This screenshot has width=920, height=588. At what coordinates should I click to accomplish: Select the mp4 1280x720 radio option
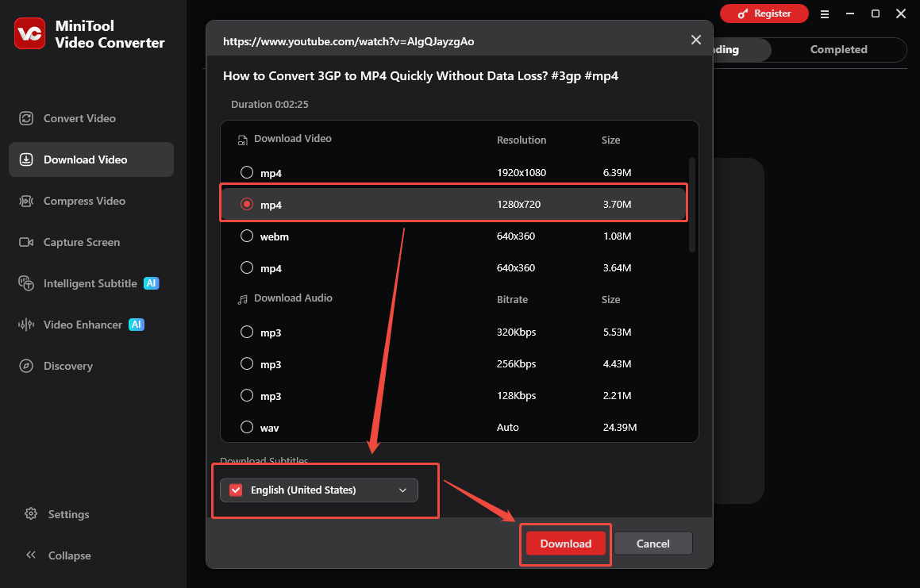247,204
